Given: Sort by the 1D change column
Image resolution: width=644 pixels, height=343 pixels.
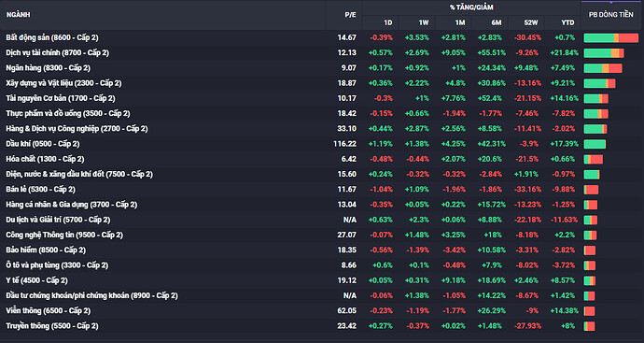Looking at the screenshot, I should (387, 22).
